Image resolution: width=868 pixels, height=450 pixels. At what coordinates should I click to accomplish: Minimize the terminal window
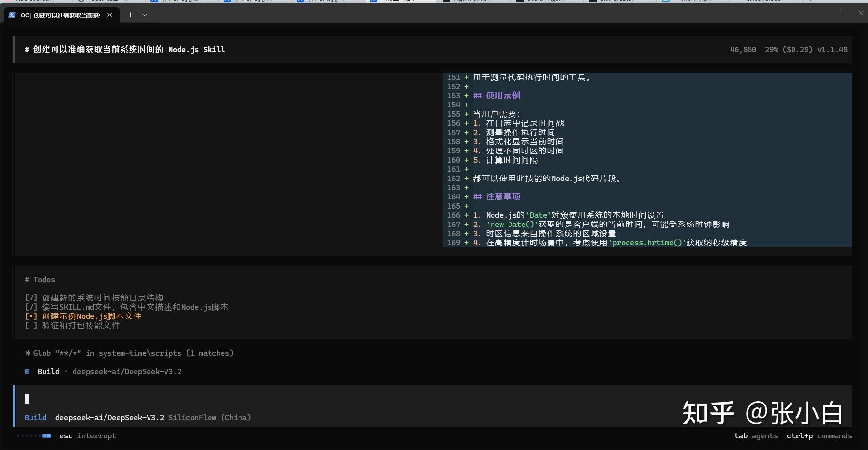point(817,13)
